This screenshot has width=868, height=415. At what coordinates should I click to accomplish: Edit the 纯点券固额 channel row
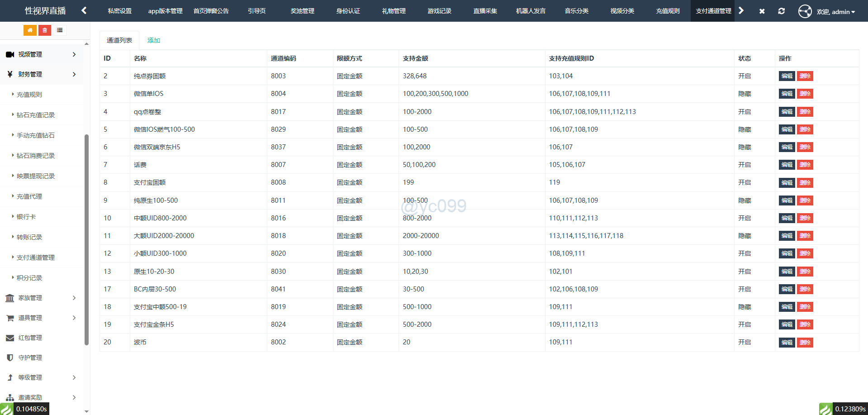(x=787, y=76)
